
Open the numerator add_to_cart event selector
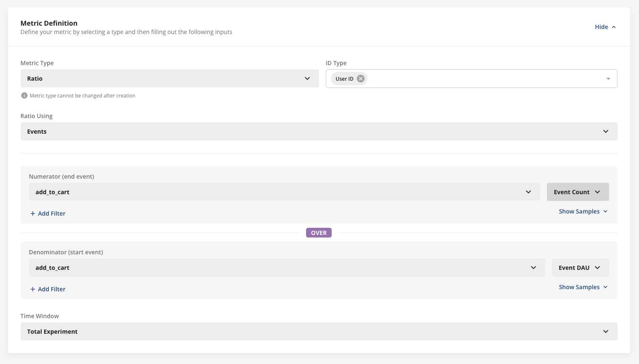click(x=284, y=192)
